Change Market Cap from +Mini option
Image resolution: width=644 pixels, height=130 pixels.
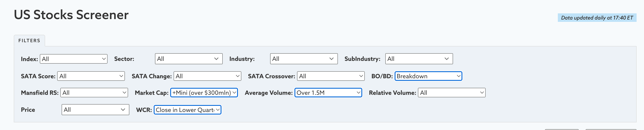click(204, 93)
